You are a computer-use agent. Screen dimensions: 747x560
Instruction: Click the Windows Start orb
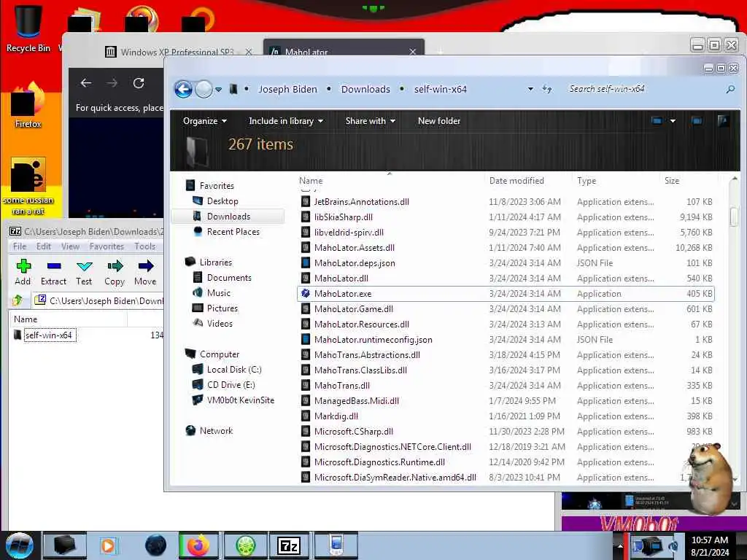(x=19, y=545)
